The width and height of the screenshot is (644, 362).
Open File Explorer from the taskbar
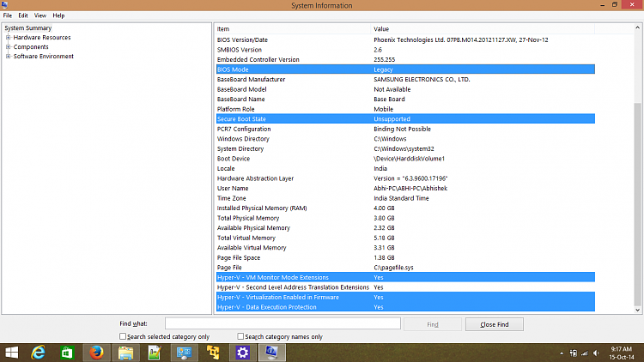(125, 353)
